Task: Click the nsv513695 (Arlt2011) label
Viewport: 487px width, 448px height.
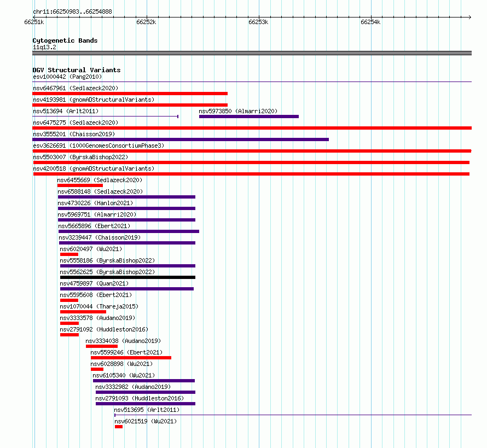Action: pyautogui.click(x=147, y=410)
